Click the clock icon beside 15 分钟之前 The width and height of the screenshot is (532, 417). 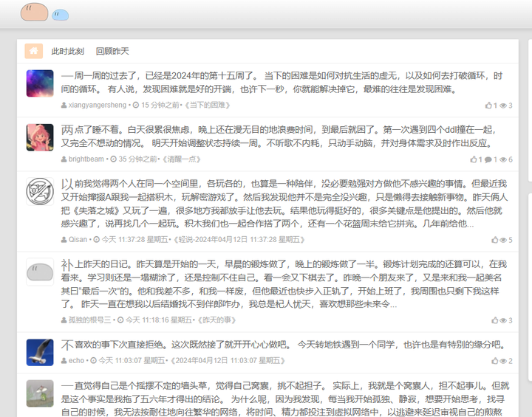click(x=136, y=105)
